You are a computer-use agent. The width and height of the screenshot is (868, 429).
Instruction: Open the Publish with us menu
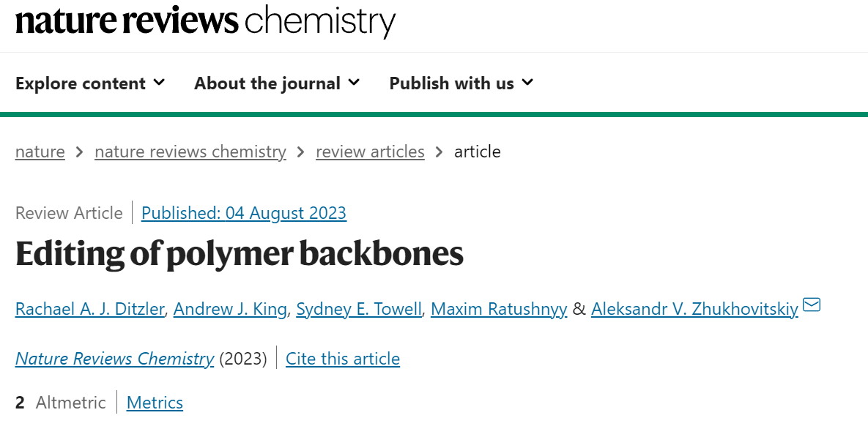coord(461,83)
